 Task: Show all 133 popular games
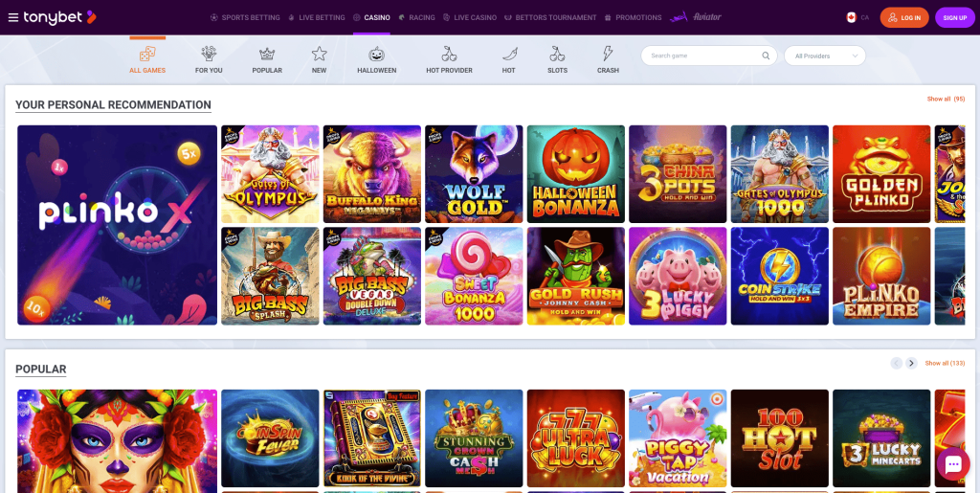pos(945,363)
